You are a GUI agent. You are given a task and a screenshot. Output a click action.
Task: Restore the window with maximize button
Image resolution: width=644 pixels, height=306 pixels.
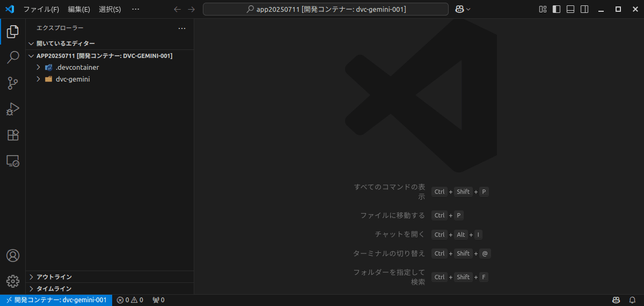pos(618,9)
